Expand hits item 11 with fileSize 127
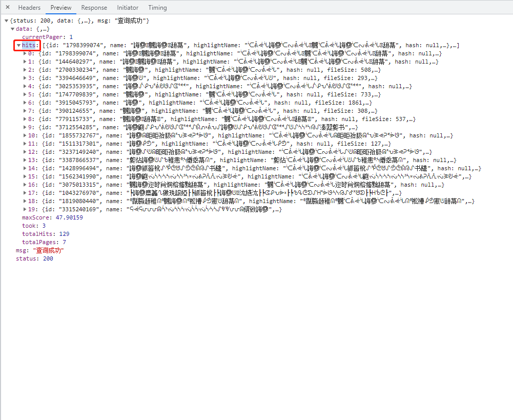Image resolution: width=513 pixels, height=420 pixels. (25, 144)
